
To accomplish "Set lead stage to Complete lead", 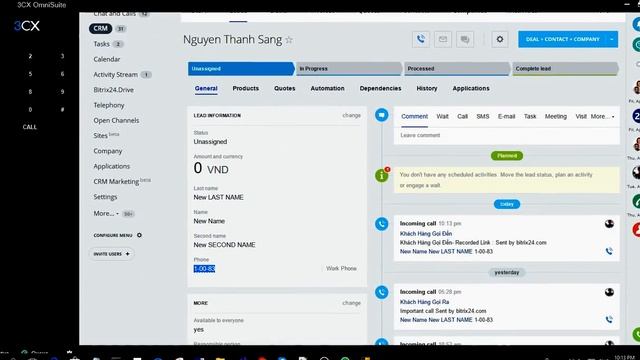I will click(565, 69).
